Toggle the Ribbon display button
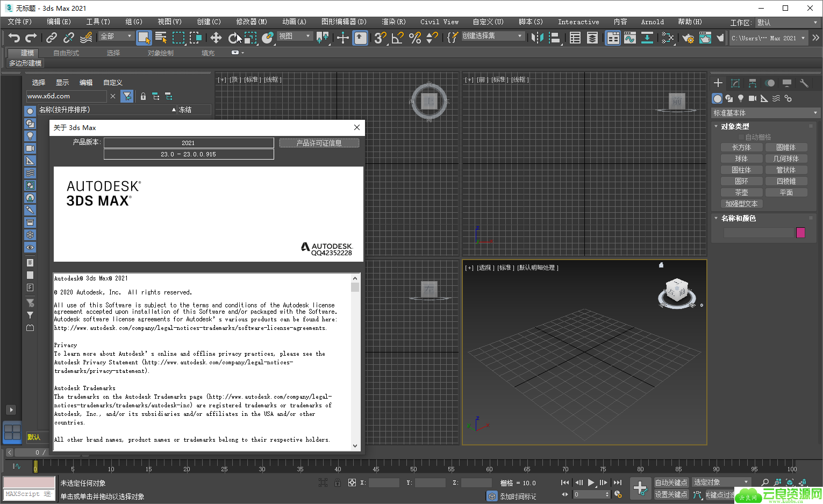823x504 pixels. [x=613, y=38]
